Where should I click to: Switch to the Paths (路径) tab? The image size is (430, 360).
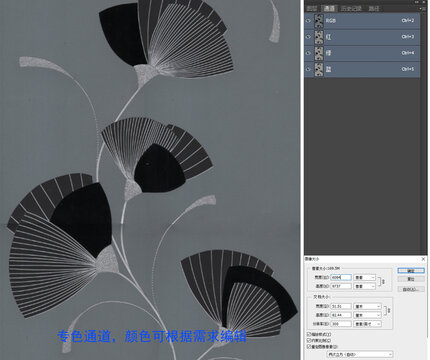374,9
